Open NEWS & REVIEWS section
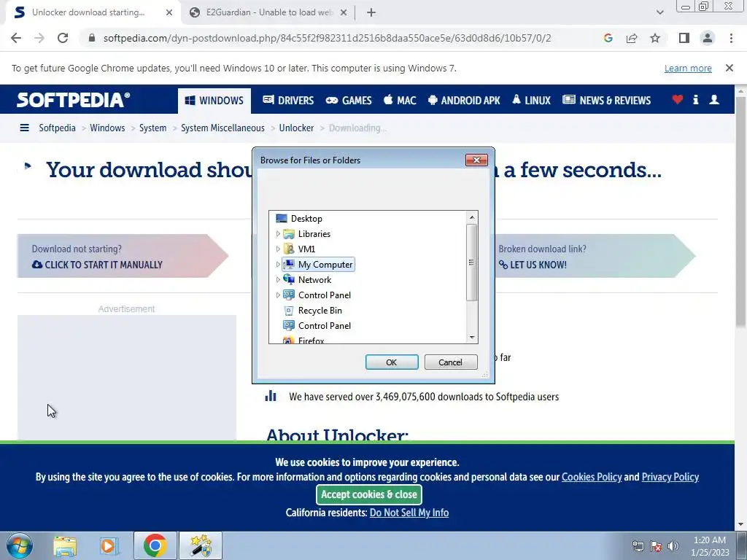This screenshot has width=747, height=560. coord(606,101)
